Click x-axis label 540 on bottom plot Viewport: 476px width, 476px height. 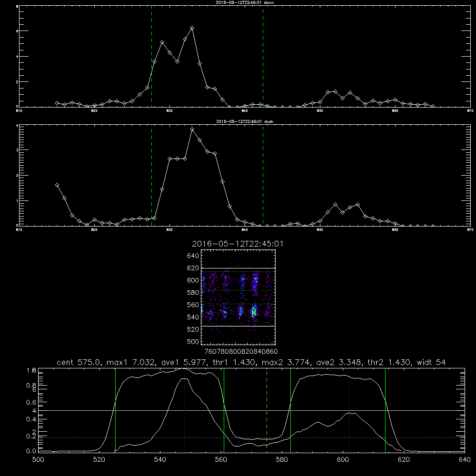160,460
